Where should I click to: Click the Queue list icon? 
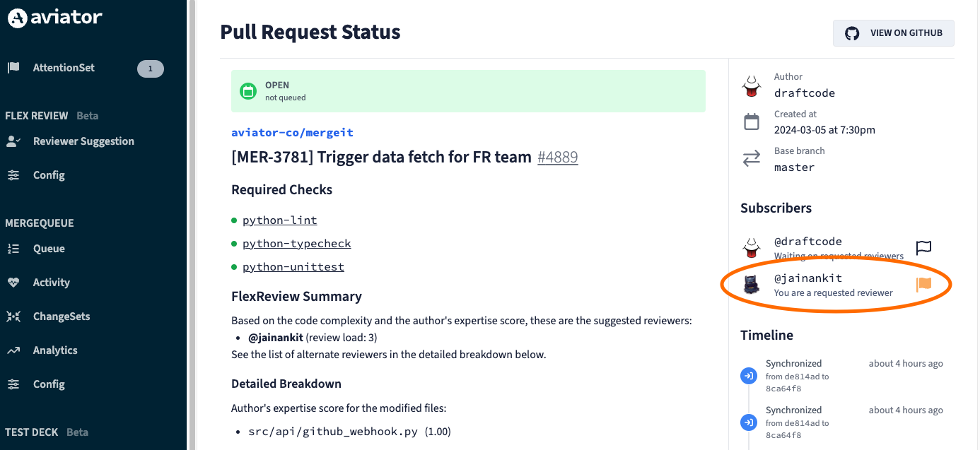coord(13,249)
